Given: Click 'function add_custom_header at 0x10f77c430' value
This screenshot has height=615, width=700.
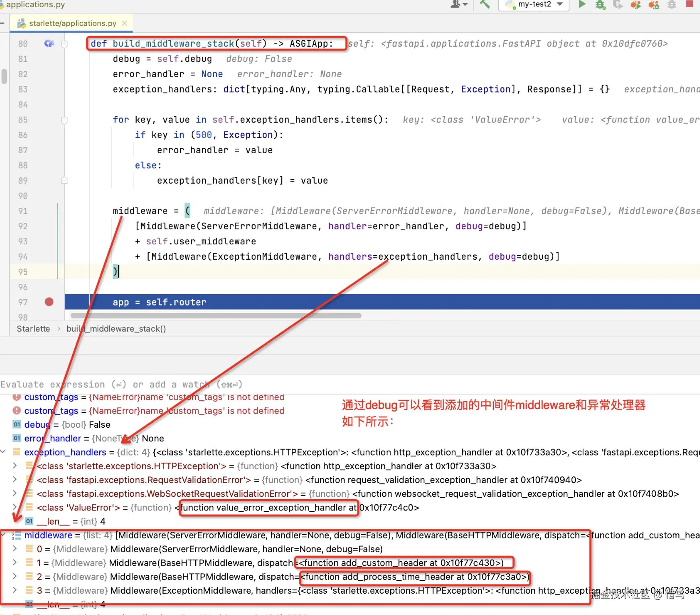Looking at the screenshot, I should [x=402, y=563].
